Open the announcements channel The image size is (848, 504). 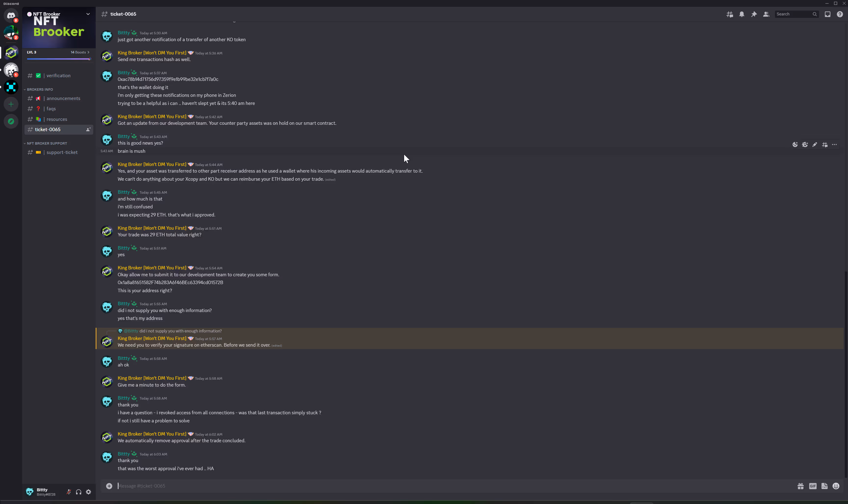[63, 99]
